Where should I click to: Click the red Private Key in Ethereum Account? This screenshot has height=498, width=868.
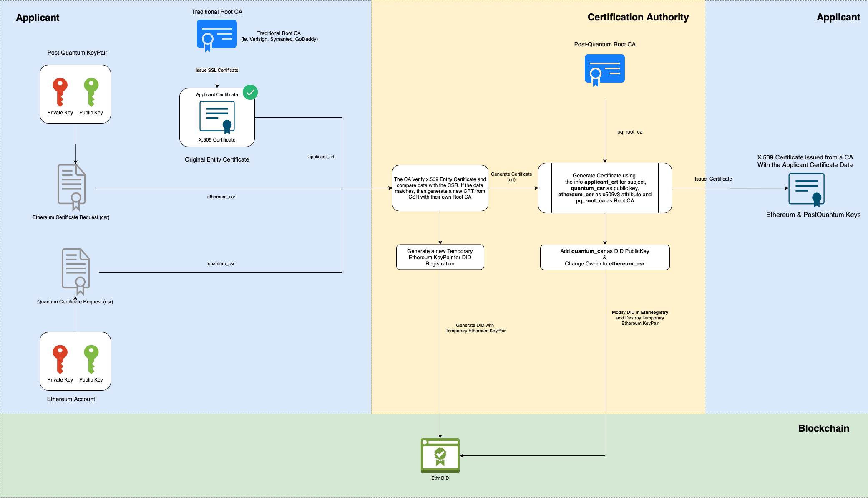(60, 359)
